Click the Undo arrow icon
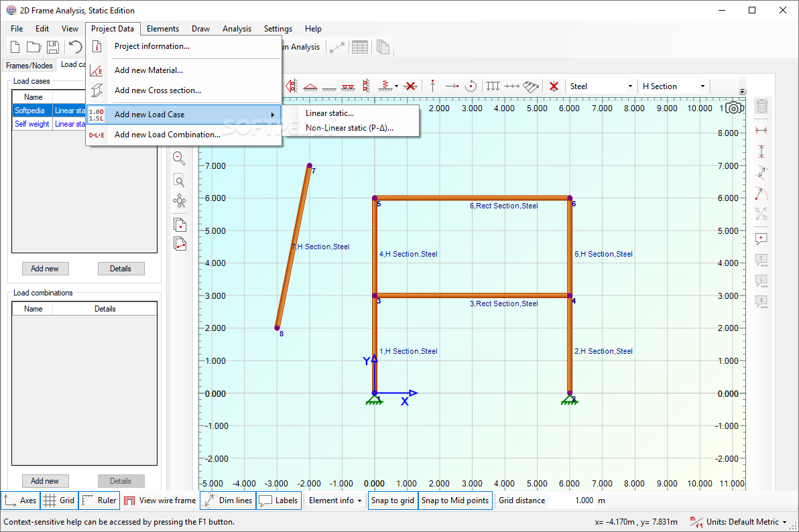This screenshot has width=799, height=532. [75, 47]
